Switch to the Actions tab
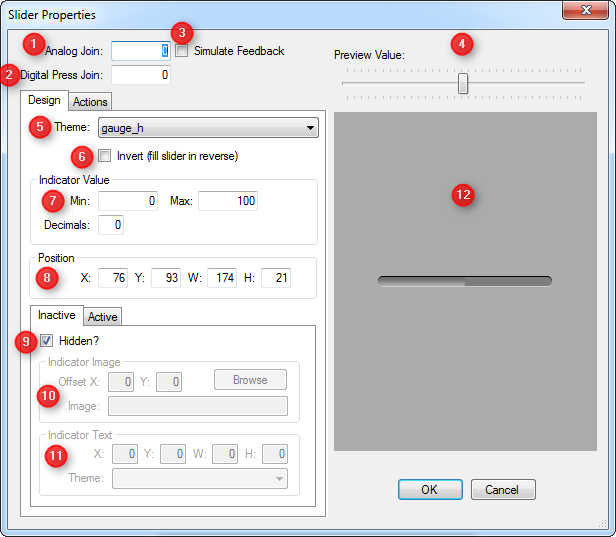616x537 pixels. 90,102
